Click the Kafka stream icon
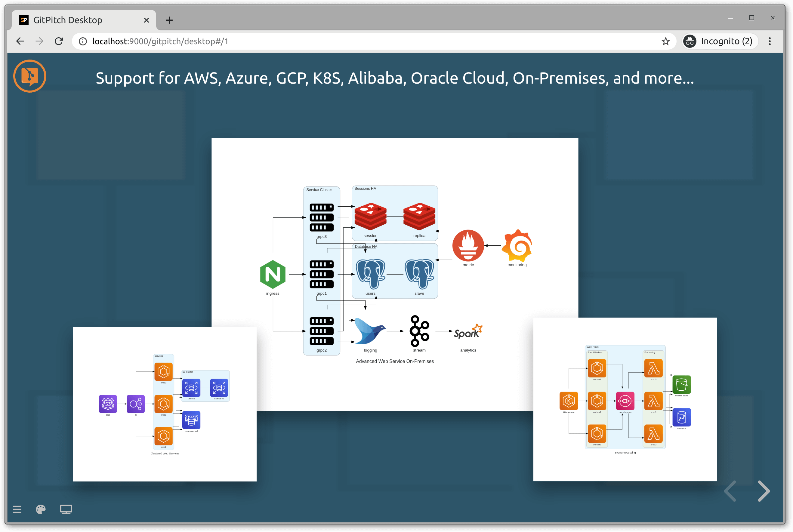Screen dimensions: 793x532 (x=419, y=331)
